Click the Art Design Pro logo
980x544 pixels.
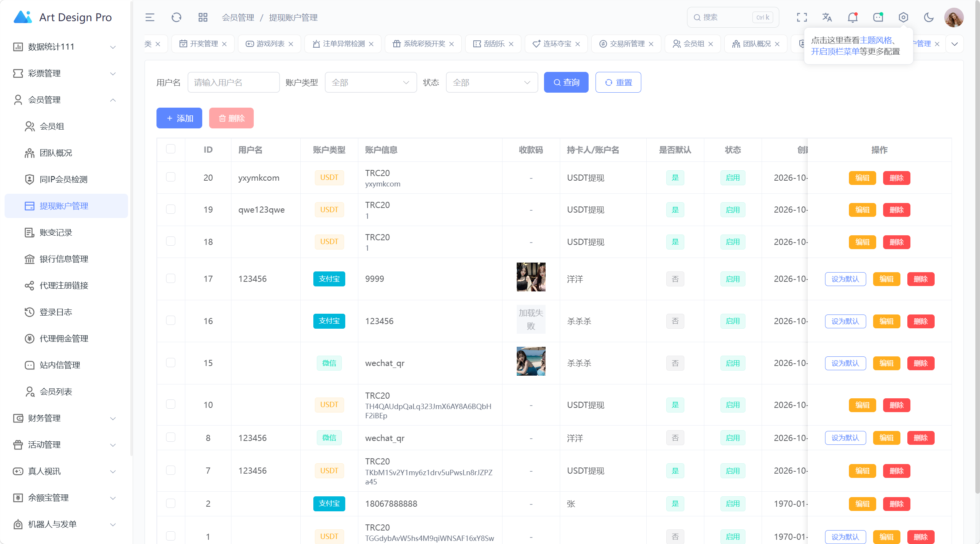click(x=62, y=17)
